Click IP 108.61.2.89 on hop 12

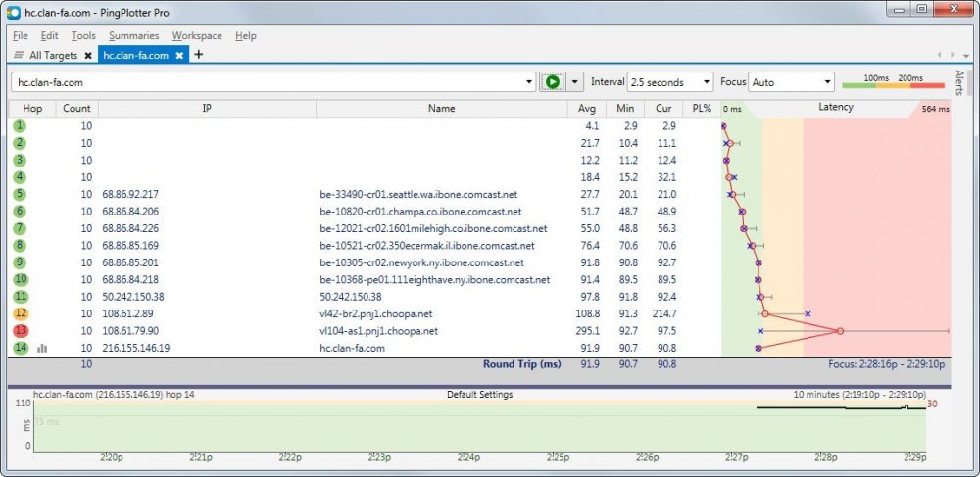127,313
